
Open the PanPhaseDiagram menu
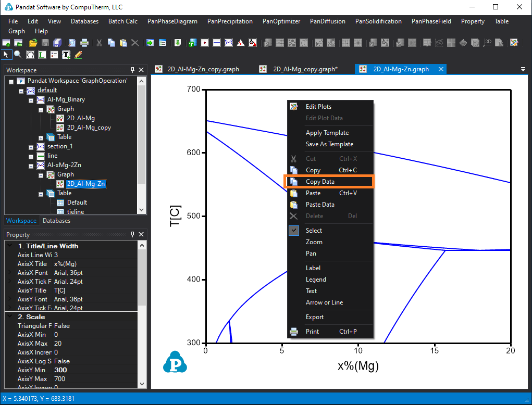172,21
